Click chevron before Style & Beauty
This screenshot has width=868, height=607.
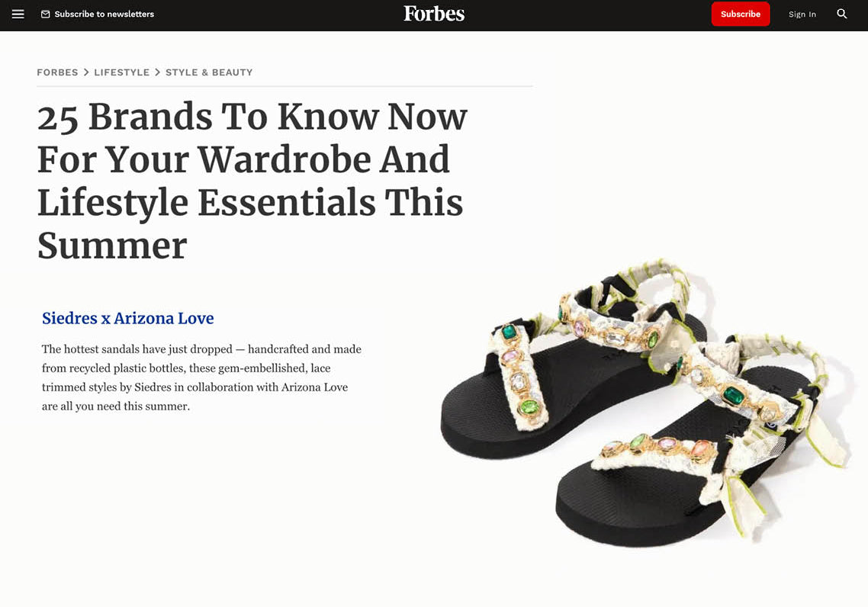(158, 72)
